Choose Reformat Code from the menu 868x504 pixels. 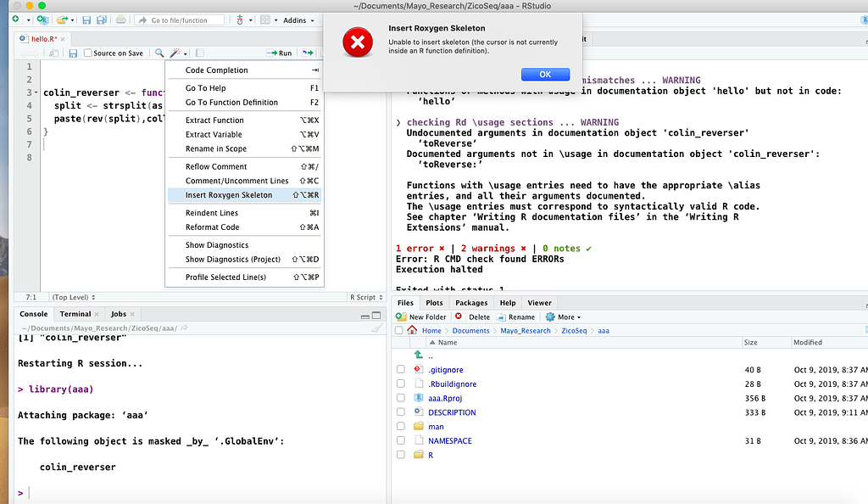pyautogui.click(x=212, y=227)
